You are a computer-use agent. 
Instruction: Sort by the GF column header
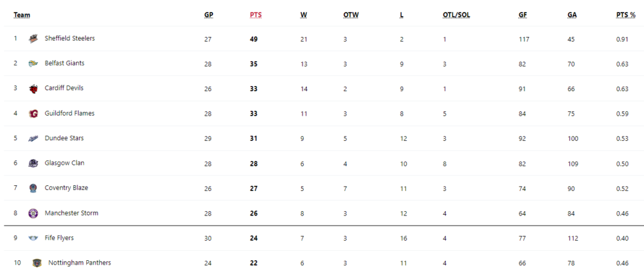[523, 15]
